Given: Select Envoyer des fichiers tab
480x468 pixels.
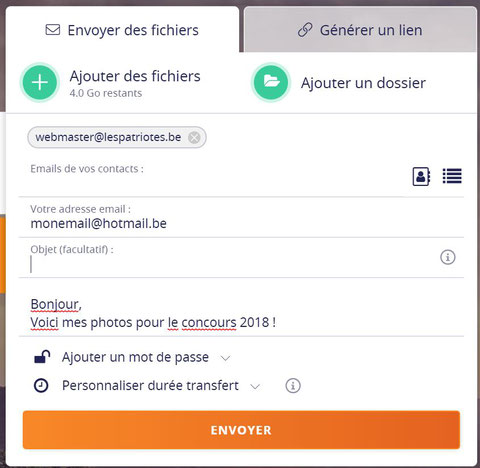Looking at the screenshot, I should [x=122, y=30].
